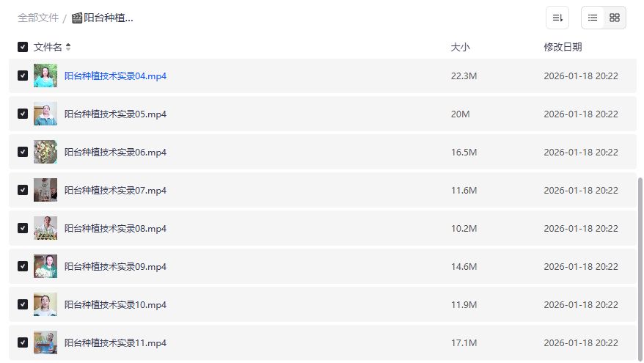The width and height of the screenshot is (644, 363).
Task: Go to 全部文件 in the breadcrumb
Action: click(38, 18)
